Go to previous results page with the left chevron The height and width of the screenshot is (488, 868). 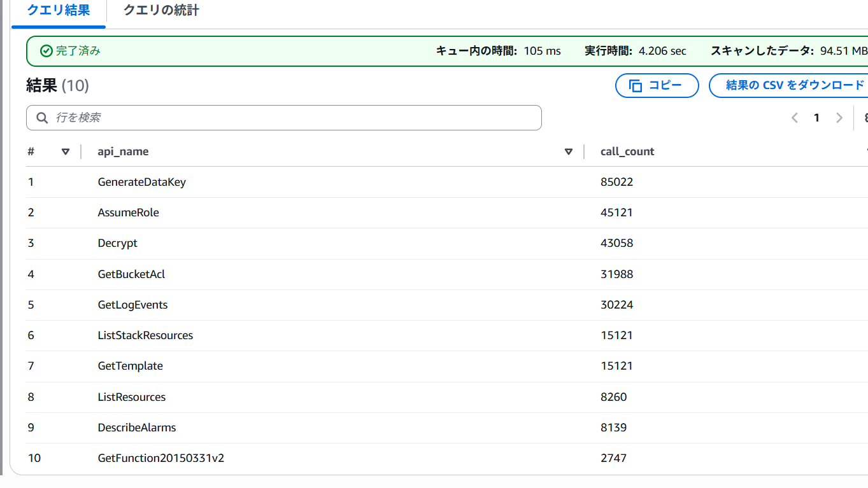(794, 118)
